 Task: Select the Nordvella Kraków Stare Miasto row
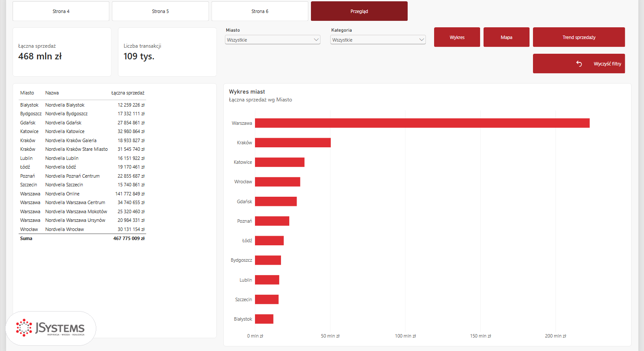[82, 149]
